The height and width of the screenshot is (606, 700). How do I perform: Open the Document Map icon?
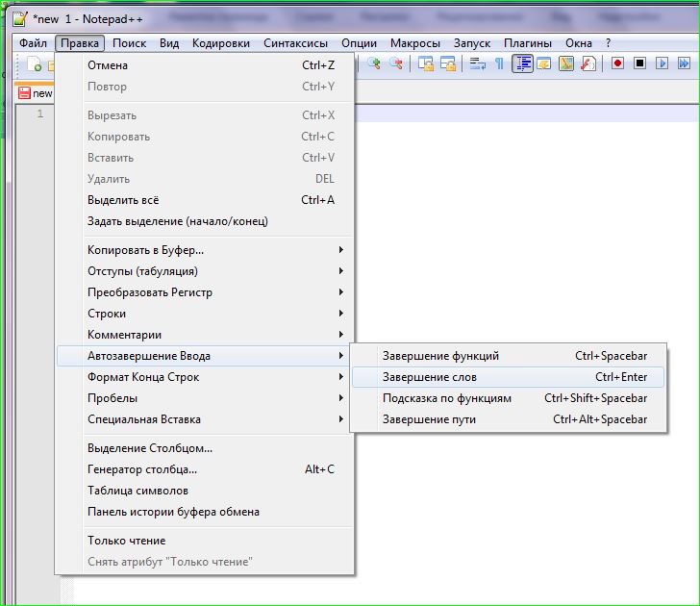coord(566,63)
